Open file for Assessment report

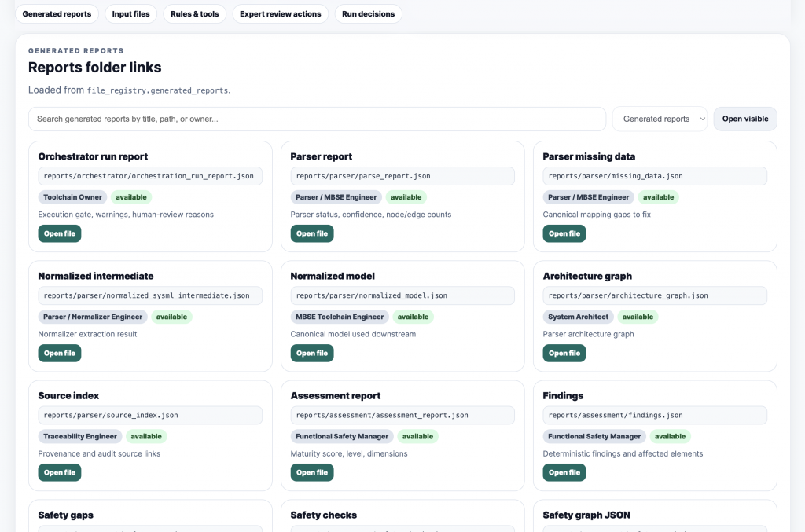pyautogui.click(x=311, y=472)
